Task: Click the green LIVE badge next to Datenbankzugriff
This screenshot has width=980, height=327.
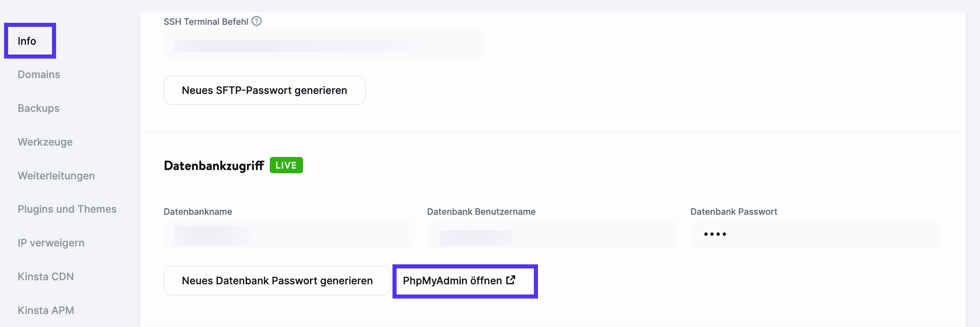Action: [286, 165]
